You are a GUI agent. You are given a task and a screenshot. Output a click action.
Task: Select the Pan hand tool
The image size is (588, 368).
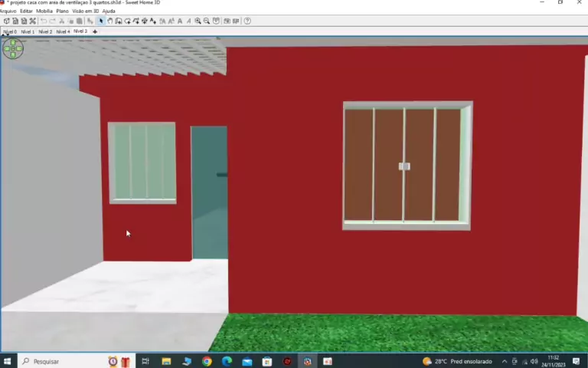109,21
